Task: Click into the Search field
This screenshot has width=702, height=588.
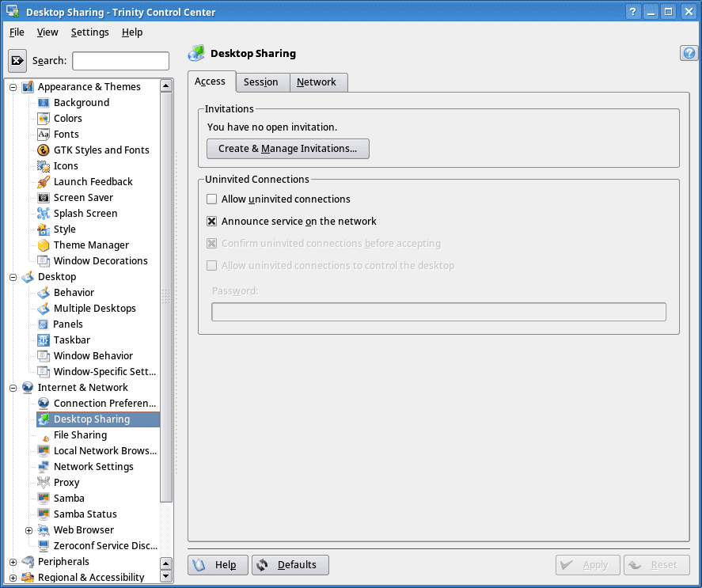Action: click(121, 61)
